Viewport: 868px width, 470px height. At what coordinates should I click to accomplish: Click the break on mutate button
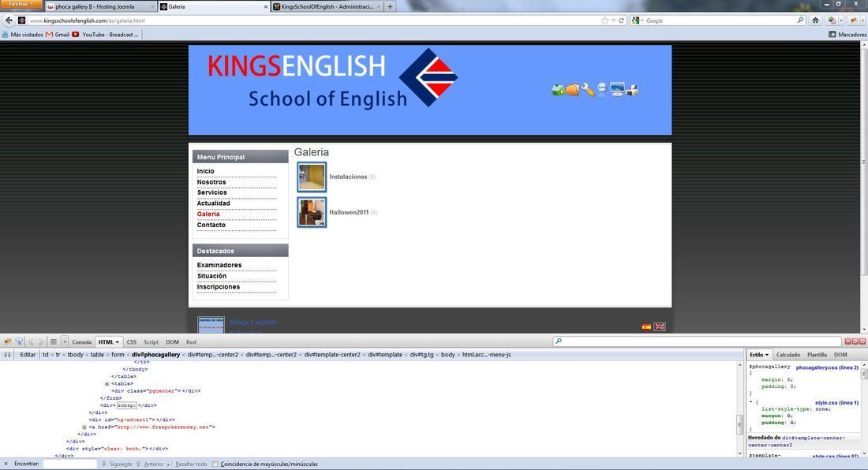[x=7, y=354]
